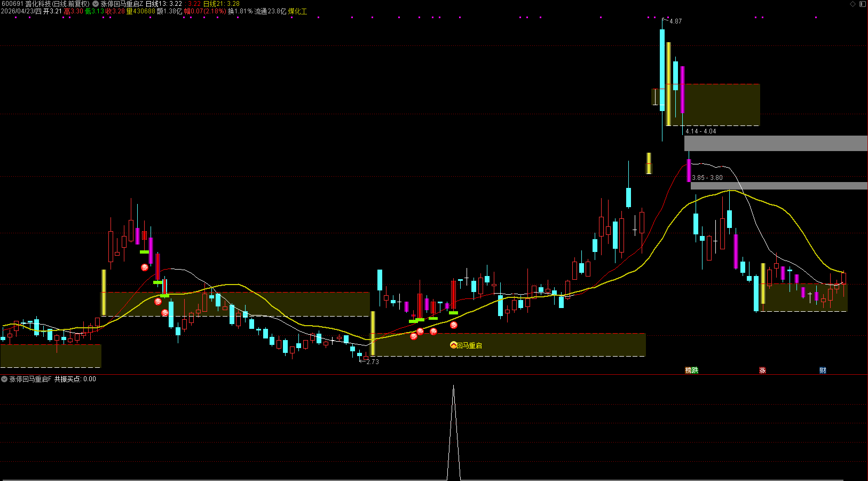Click the diamond icon in the top-right corner
This screenshot has width=868, height=481.
click(x=853, y=4)
